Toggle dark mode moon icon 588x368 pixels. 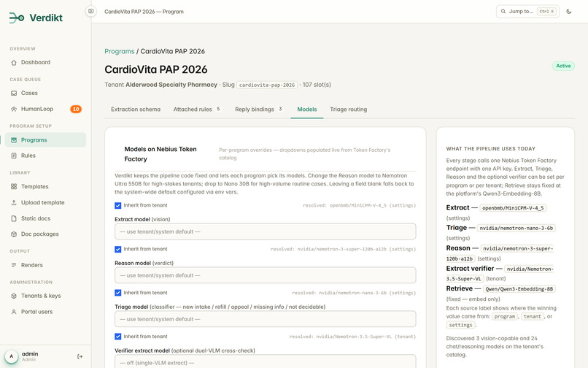pyautogui.click(x=569, y=12)
